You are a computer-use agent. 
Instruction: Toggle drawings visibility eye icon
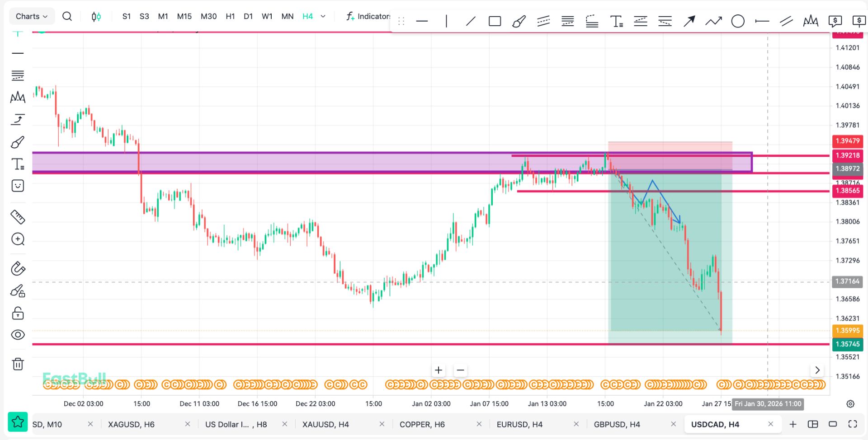pyautogui.click(x=18, y=335)
